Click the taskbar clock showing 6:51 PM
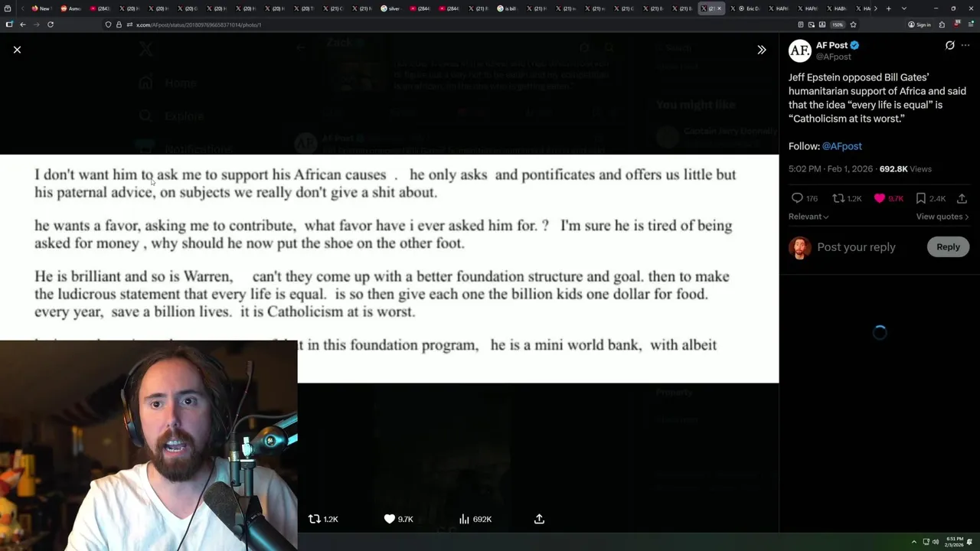 955,542
